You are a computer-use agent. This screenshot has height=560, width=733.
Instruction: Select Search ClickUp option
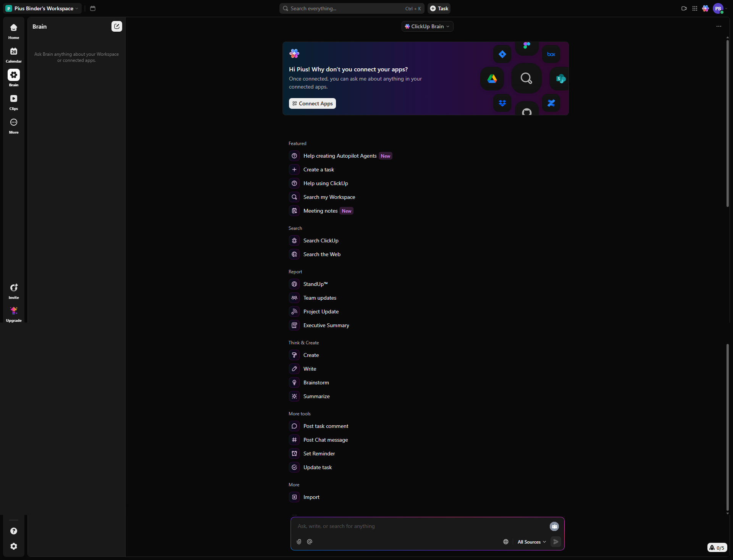314,240
